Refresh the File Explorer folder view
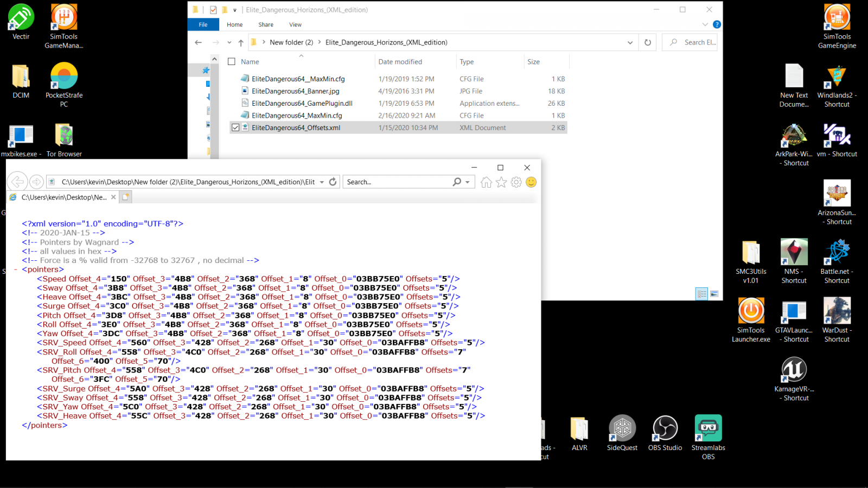This screenshot has width=868, height=488. coord(648,42)
